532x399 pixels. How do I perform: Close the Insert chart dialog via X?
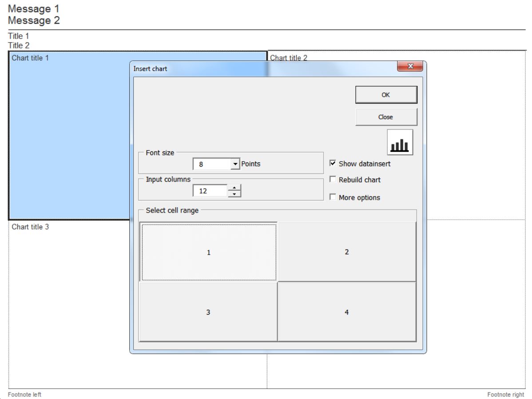tap(410, 66)
